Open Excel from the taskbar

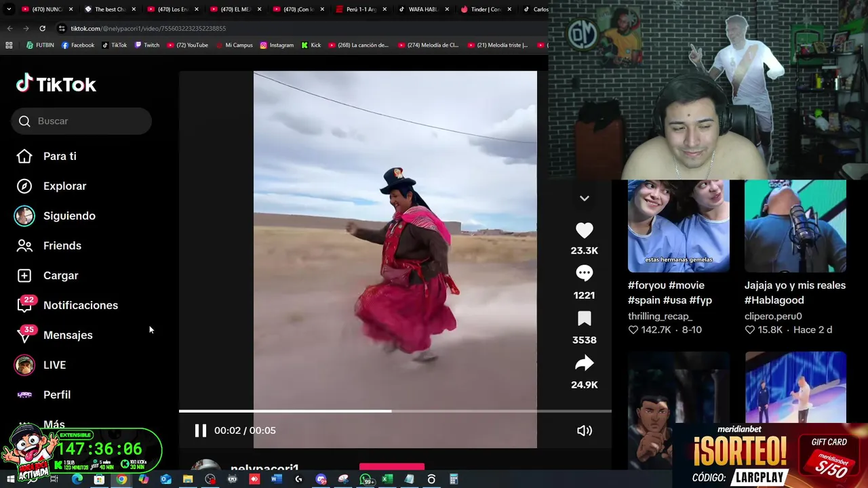click(x=387, y=479)
